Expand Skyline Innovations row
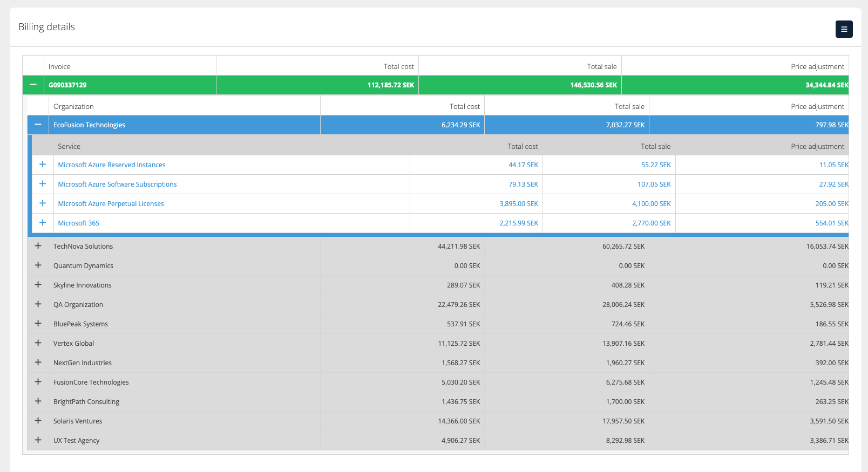Viewport: 868px width, 472px height. click(38, 285)
